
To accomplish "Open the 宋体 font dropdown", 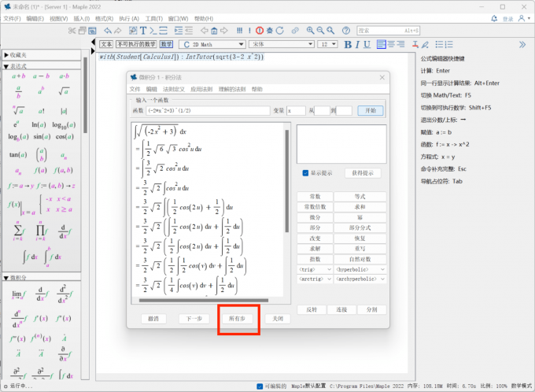I will tap(282, 44).
